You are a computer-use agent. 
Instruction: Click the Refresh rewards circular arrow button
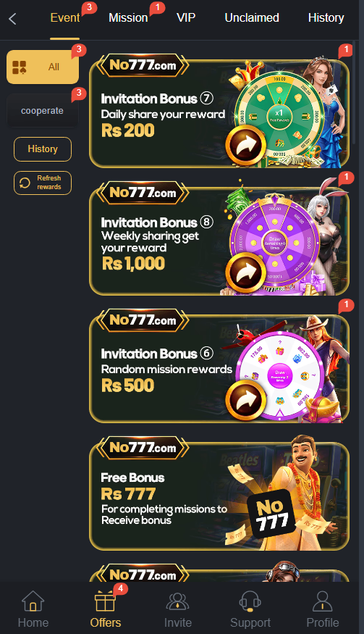[x=43, y=183]
